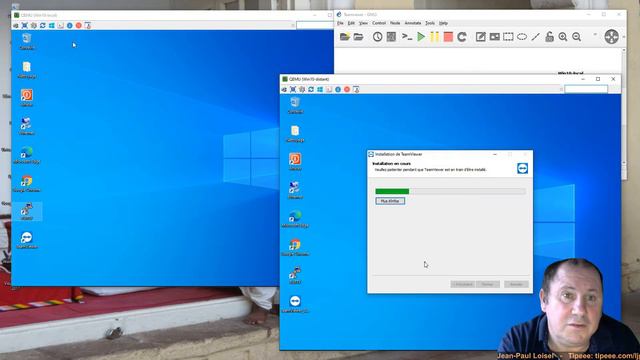Open File menu in GNS3
Screen dimensions: 640x360
coord(340,23)
